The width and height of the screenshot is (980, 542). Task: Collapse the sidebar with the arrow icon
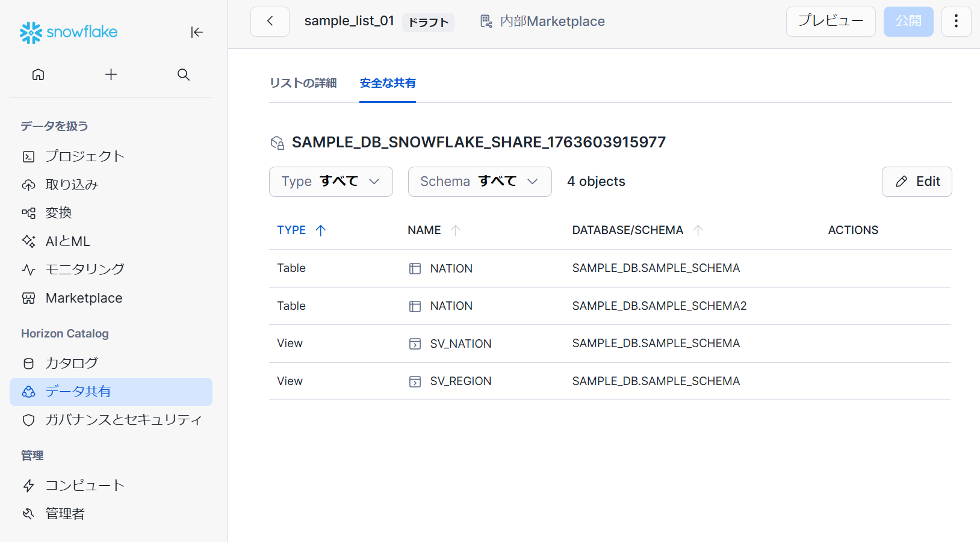[197, 32]
